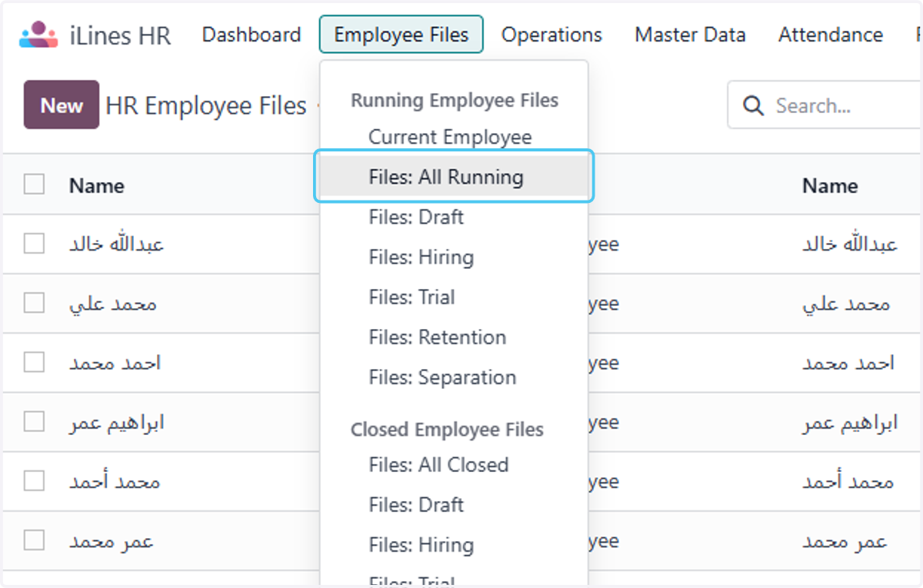The height and width of the screenshot is (588, 923).
Task: Open the Master Data menu
Action: tap(690, 35)
